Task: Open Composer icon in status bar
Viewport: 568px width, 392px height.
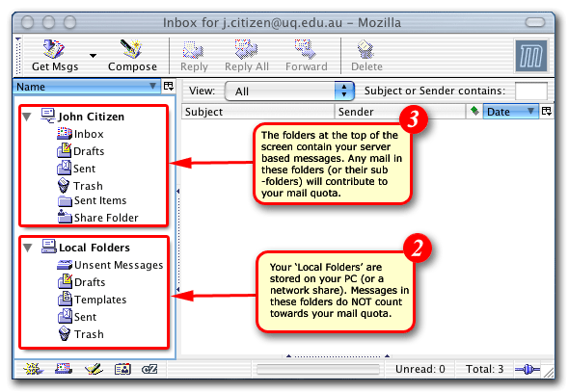Action: pyautogui.click(x=94, y=369)
